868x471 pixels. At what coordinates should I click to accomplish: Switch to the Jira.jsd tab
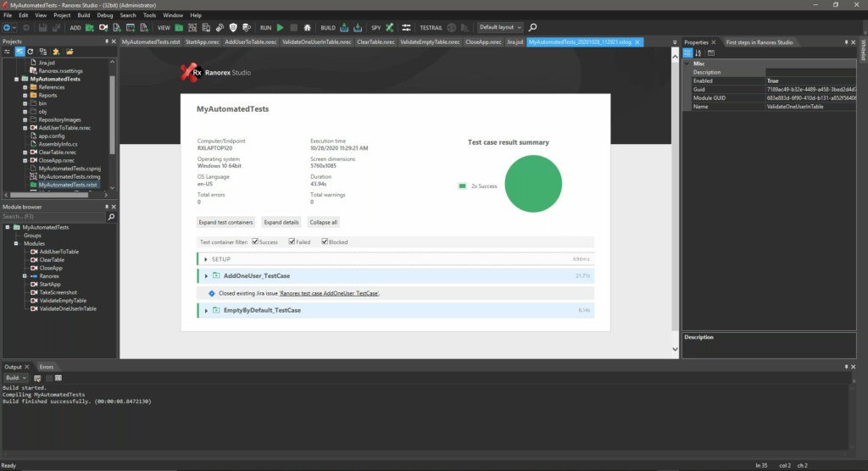[515, 42]
